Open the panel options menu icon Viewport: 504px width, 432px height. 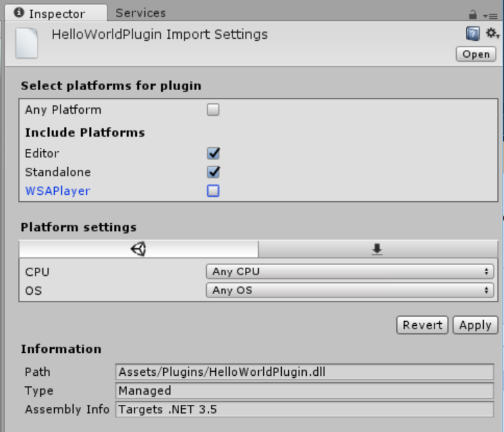(x=491, y=16)
